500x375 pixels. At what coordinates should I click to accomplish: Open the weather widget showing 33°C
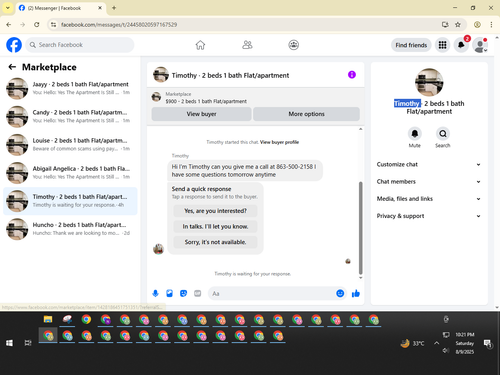(x=413, y=343)
